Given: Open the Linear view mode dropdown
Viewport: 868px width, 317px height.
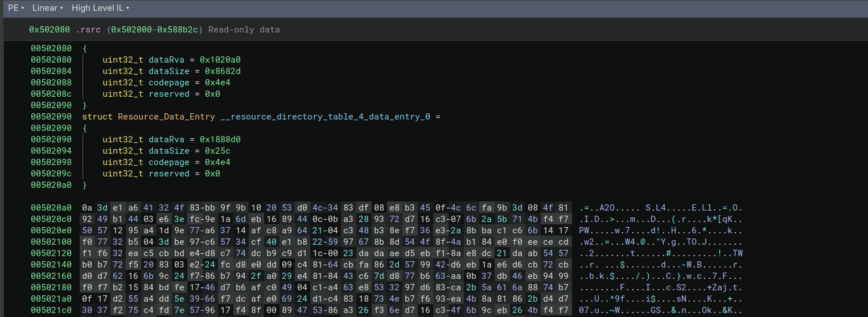Looking at the screenshot, I should (47, 8).
